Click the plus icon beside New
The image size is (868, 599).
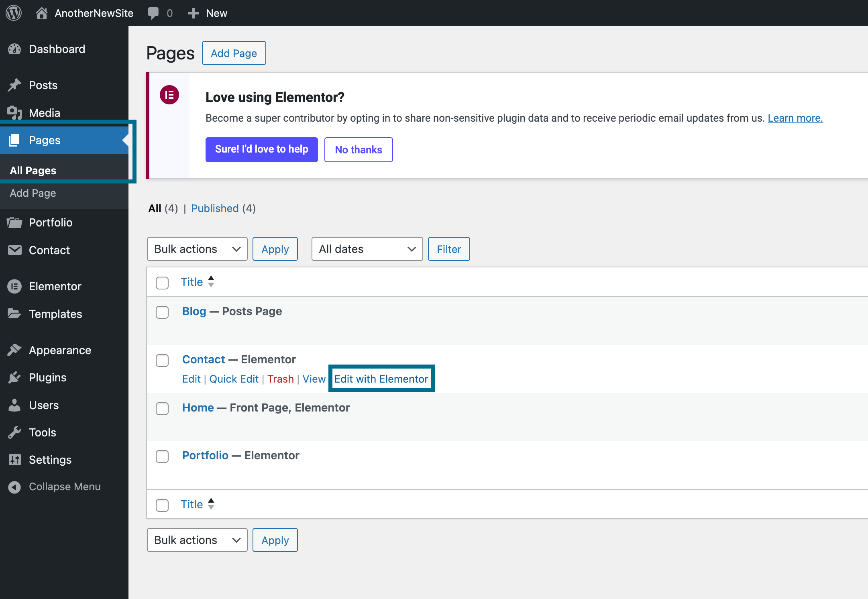tap(193, 13)
